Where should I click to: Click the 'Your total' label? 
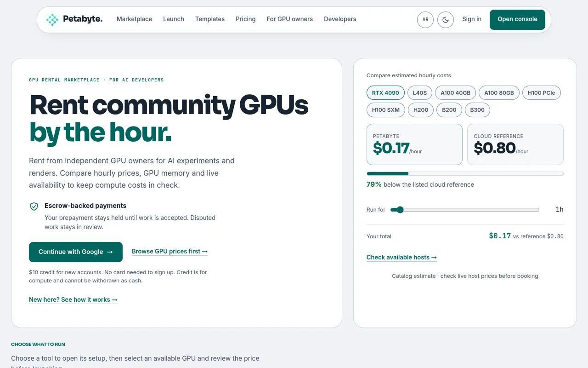click(379, 236)
